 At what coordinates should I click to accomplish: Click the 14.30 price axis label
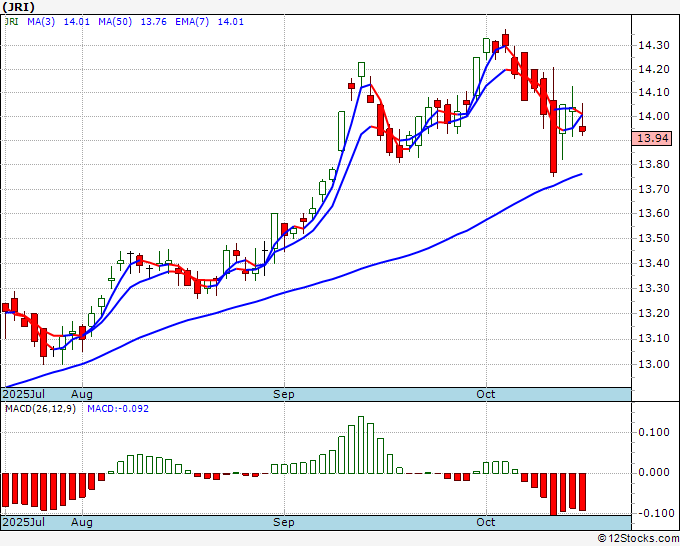[654, 45]
